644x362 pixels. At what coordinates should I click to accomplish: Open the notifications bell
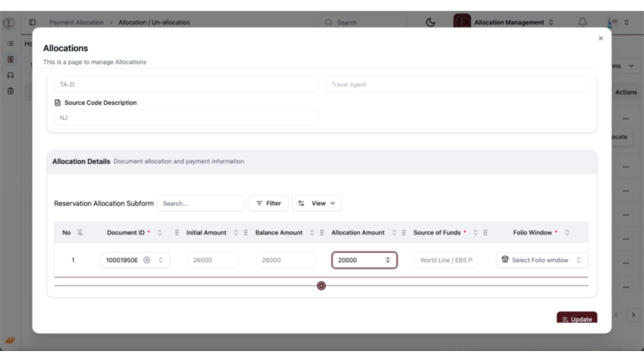(583, 22)
